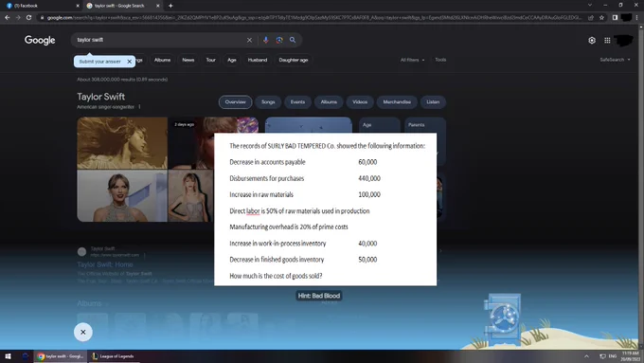The image size is (644, 363).
Task: Click browser back arrow
Action: point(7,17)
